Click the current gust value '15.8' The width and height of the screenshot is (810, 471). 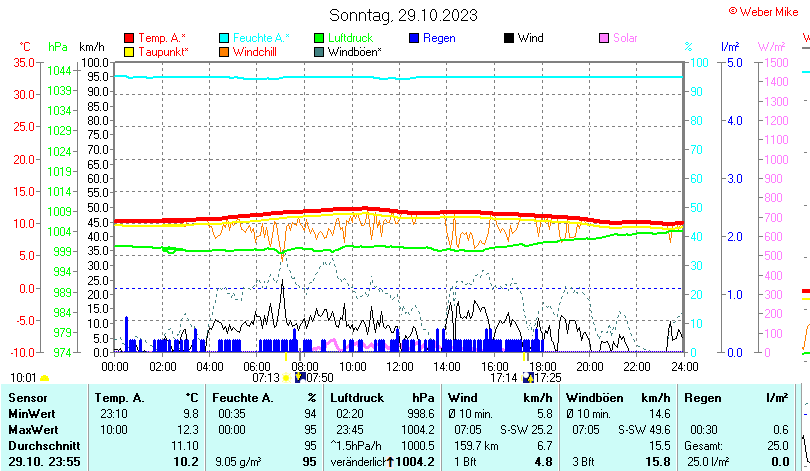coord(658,462)
